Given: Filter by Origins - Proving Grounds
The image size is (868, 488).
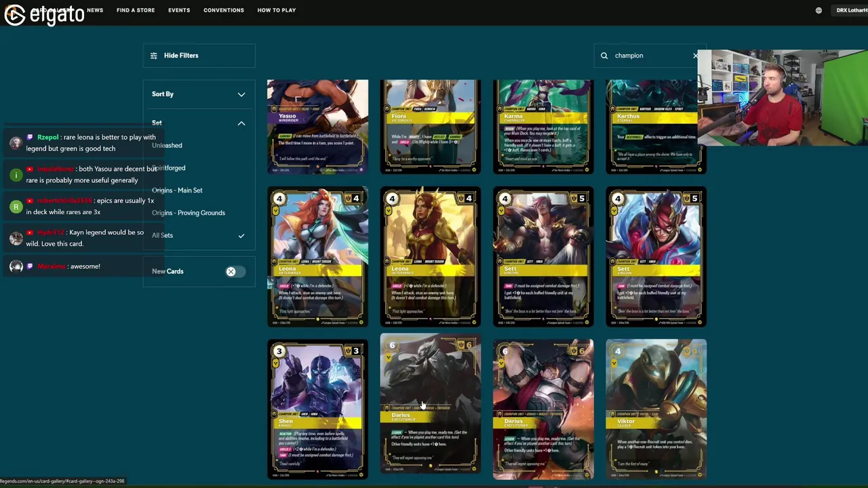Looking at the screenshot, I should click(x=189, y=213).
